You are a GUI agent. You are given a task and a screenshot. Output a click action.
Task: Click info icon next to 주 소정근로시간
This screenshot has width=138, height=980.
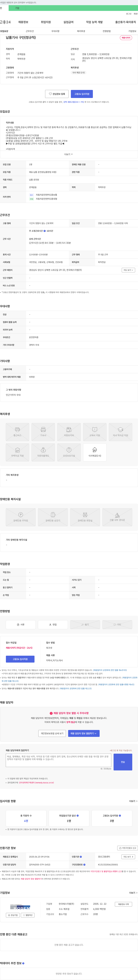(x=45, y=231)
